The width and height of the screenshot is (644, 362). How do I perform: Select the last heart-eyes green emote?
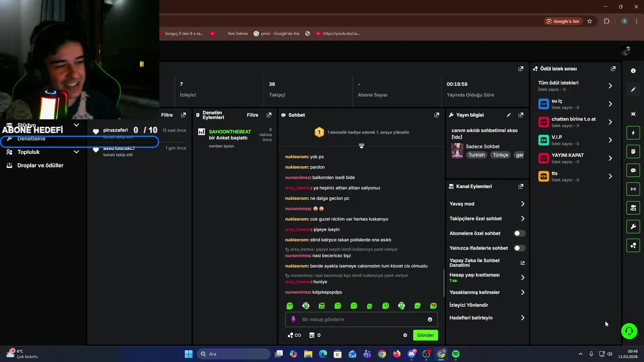click(433, 306)
